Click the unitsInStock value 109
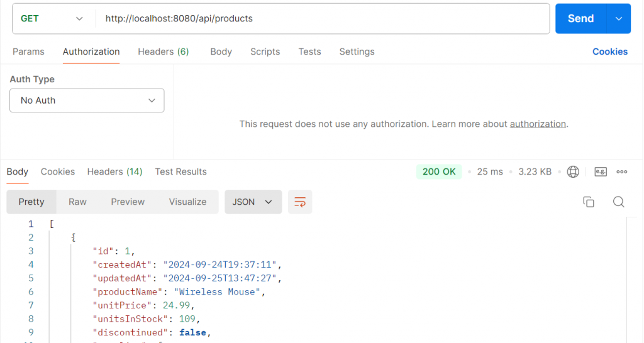The height and width of the screenshot is (343, 644). pos(187,318)
